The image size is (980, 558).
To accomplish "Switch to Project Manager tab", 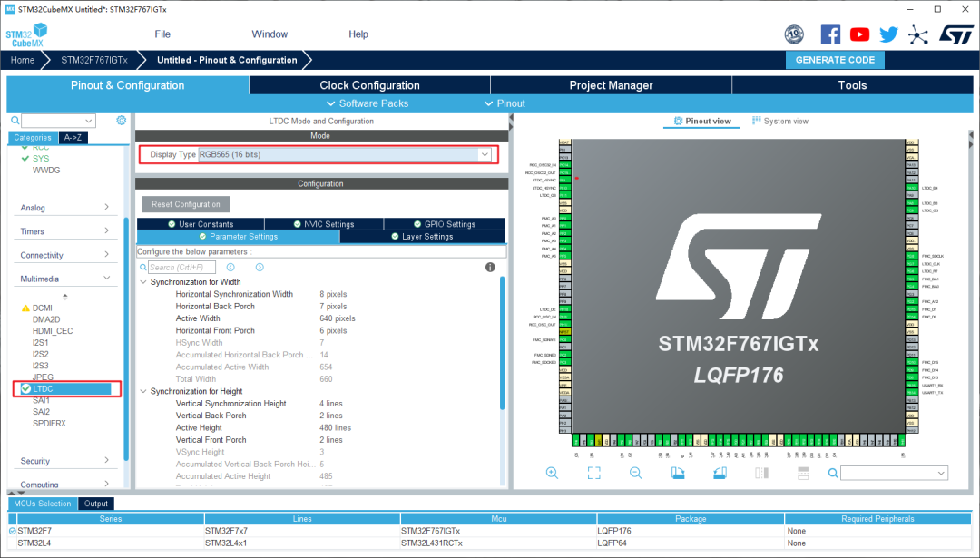I will click(611, 85).
